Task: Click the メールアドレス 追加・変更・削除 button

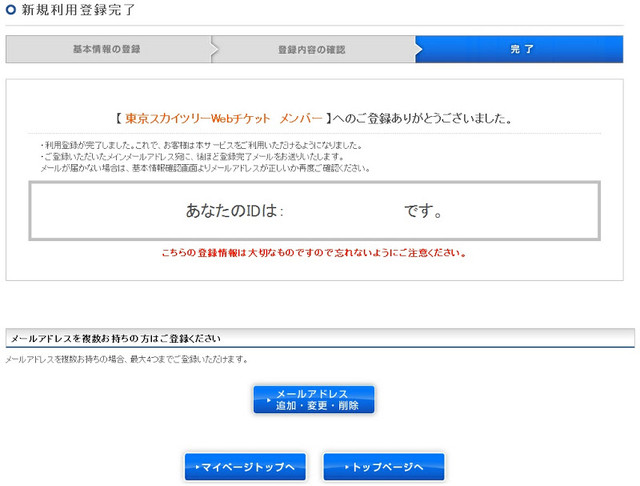Action: tap(313, 399)
